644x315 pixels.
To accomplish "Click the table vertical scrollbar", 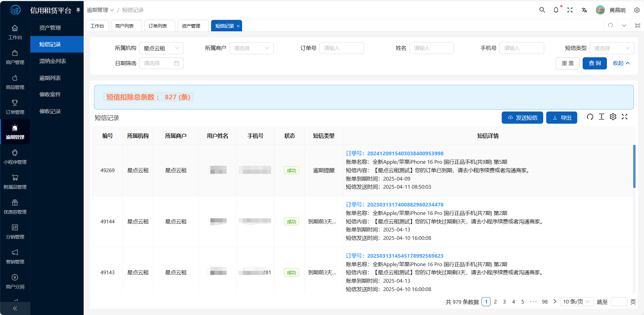I will (634, 166).
